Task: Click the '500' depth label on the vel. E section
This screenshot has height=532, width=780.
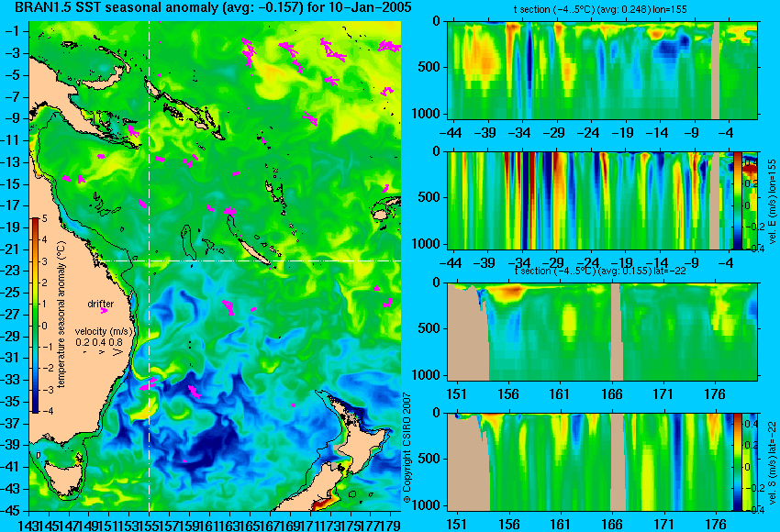Action: click(x=429, y=197)
